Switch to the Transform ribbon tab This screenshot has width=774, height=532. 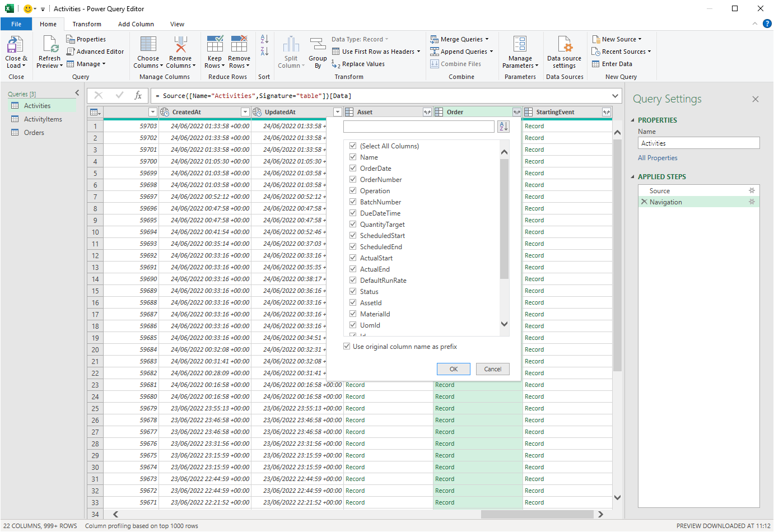point(87,24)
